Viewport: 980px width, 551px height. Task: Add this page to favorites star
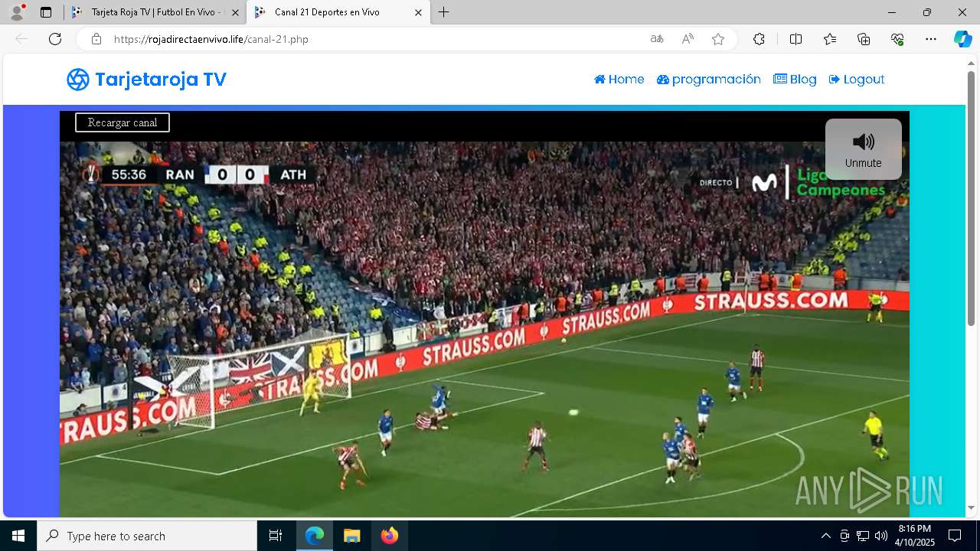coord(718,39)
